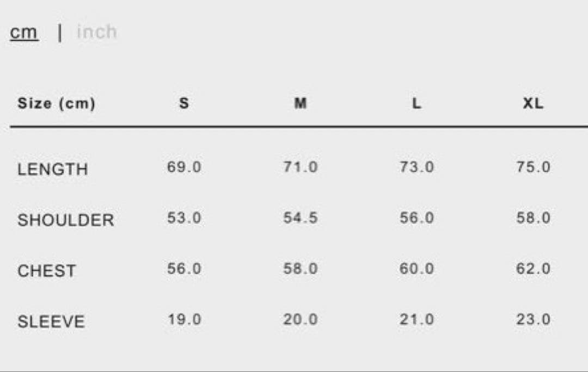Viewport: 588px width, 372px height.
Task: Select the S size column header
Action: pos(184,103)
